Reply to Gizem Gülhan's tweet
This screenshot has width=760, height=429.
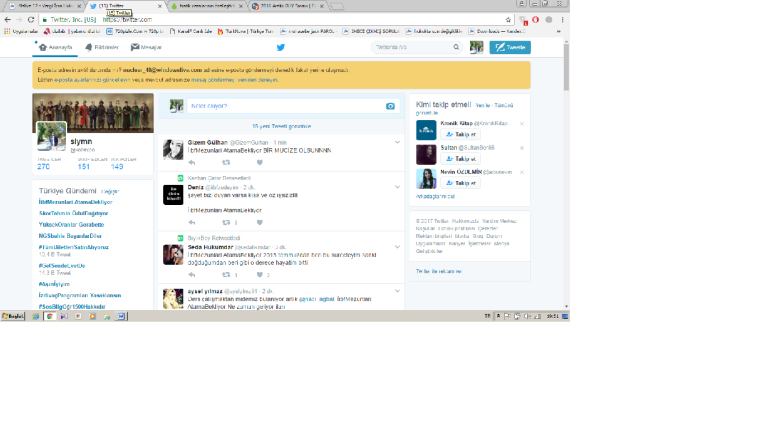tap(192, 163)
